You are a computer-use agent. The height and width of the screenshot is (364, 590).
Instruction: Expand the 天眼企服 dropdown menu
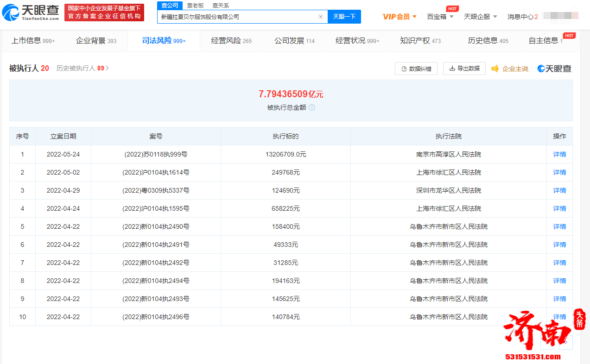tap(480, 17)
